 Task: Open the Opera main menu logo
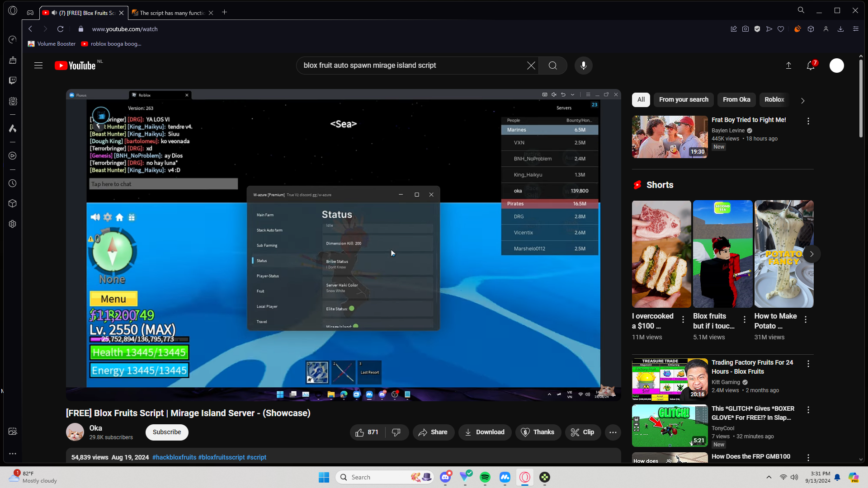coord(13,10)
